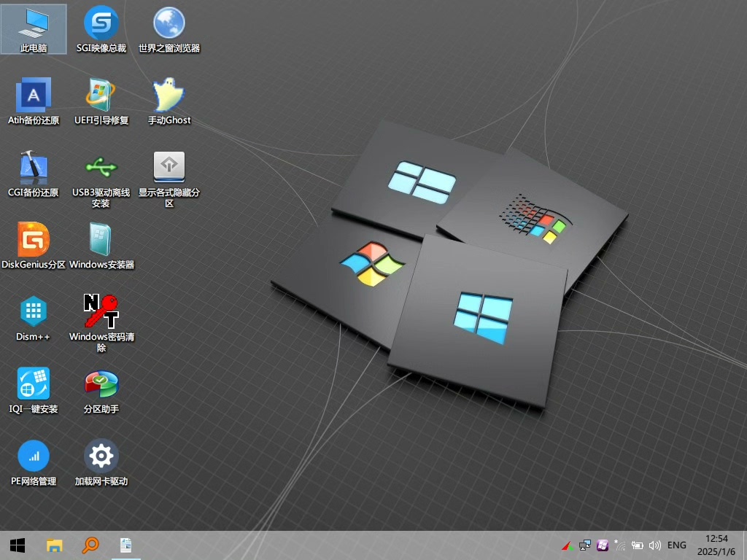747x560 pixels.
Task: Open the DiskGenius分区 desktop icon
Action: tap(34, 239)
